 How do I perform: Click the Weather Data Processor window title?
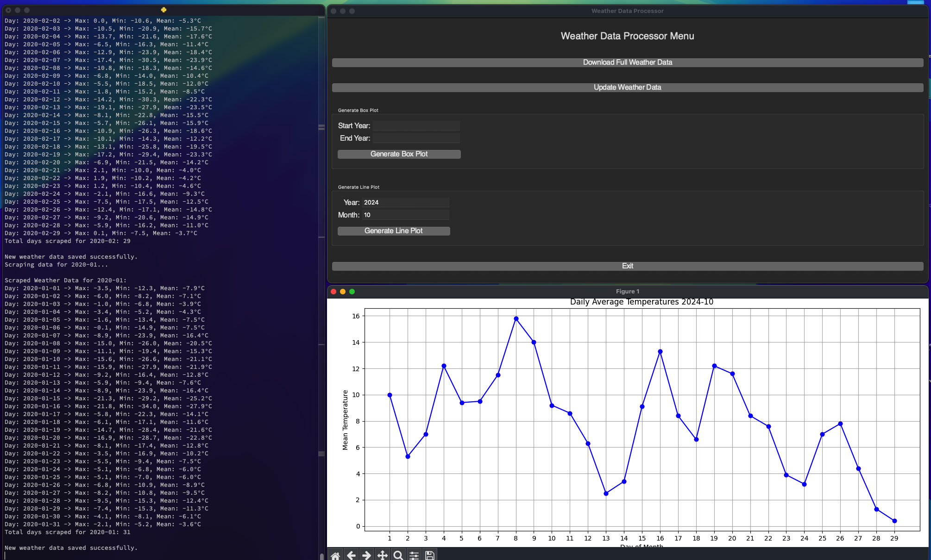(628, 11)
